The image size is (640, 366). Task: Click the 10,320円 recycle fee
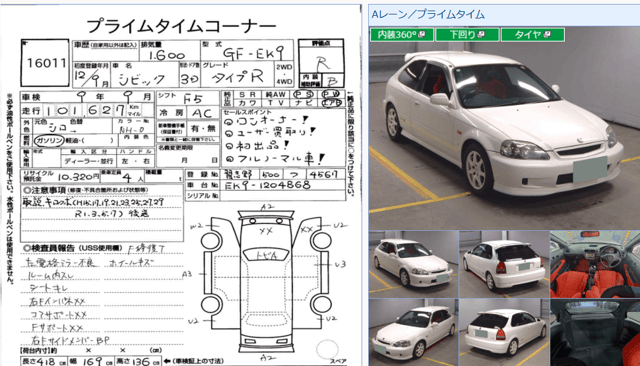[x=78, y=177]
